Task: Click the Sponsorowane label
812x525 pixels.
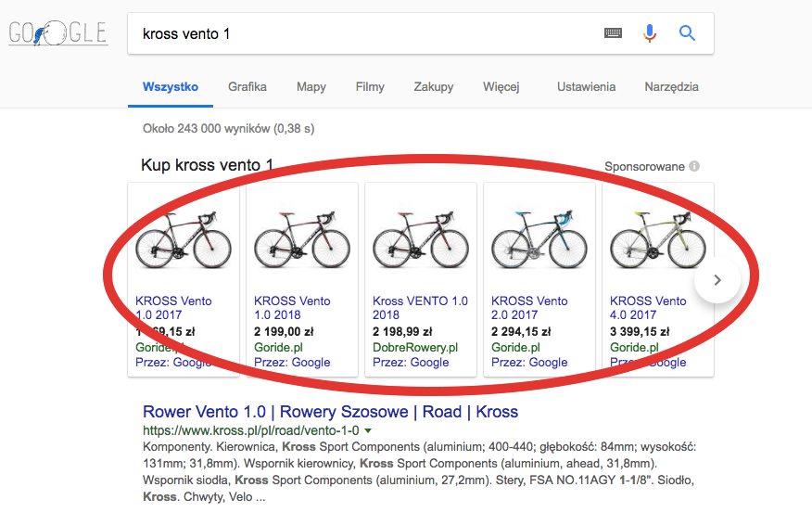Action: point(644,166)
